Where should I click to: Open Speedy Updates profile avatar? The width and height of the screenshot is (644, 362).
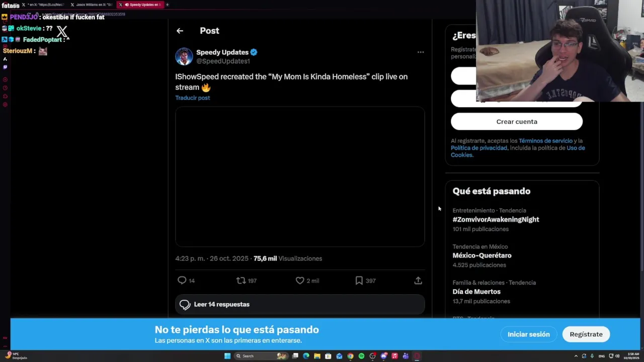tap(184, 56)
